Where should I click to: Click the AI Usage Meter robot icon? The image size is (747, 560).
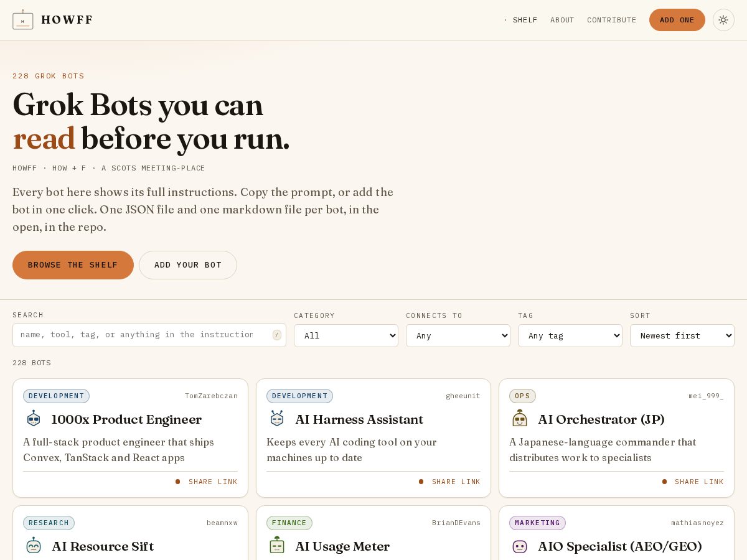(x=277, y=546)
